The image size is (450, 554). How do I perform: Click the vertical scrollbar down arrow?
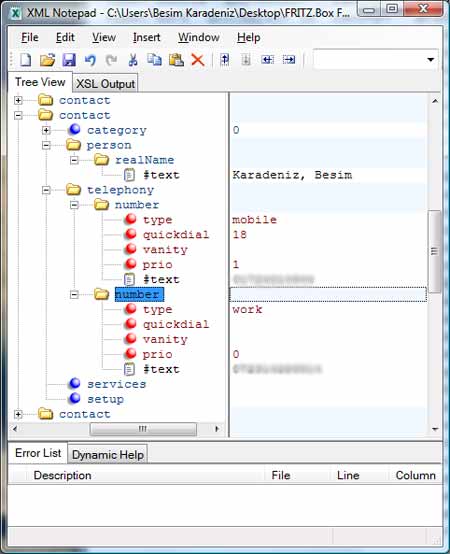(x=435, y=429)
